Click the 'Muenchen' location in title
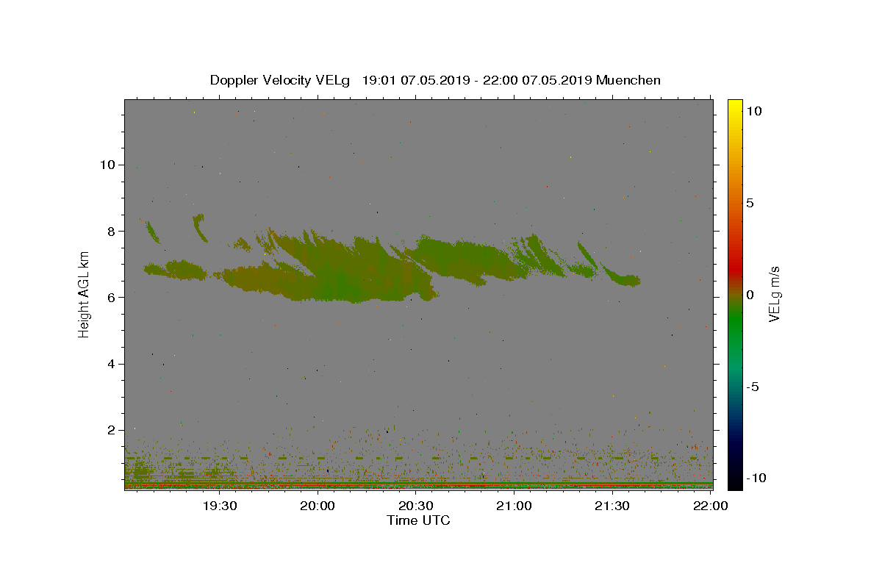This screenshot has height=588, width=882. click(x=628, y=80)
